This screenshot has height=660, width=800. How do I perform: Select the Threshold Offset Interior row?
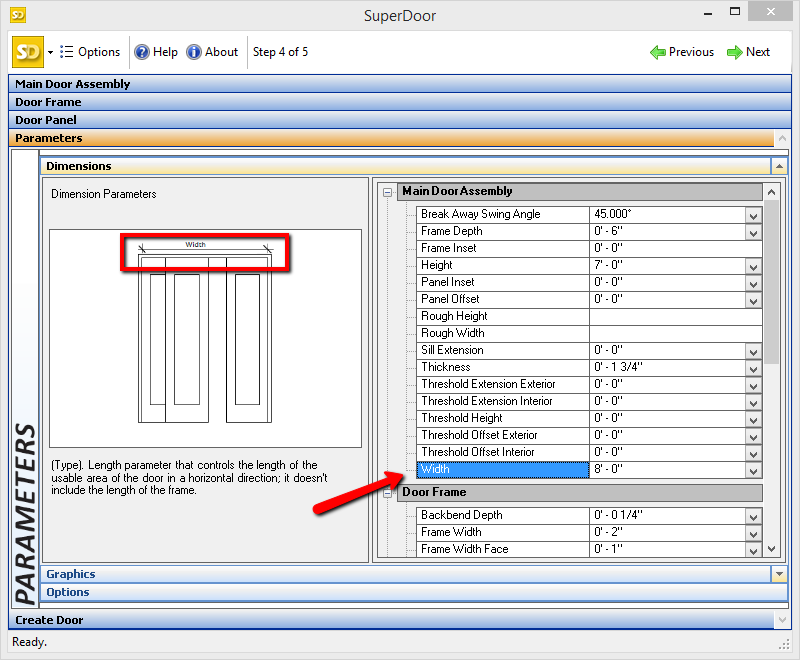pos(503,452)
